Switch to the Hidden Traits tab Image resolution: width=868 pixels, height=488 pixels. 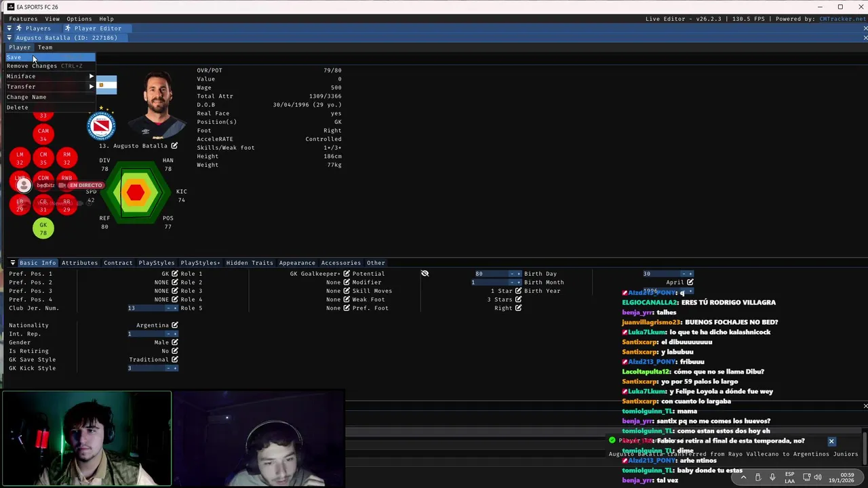coord(250,263)
